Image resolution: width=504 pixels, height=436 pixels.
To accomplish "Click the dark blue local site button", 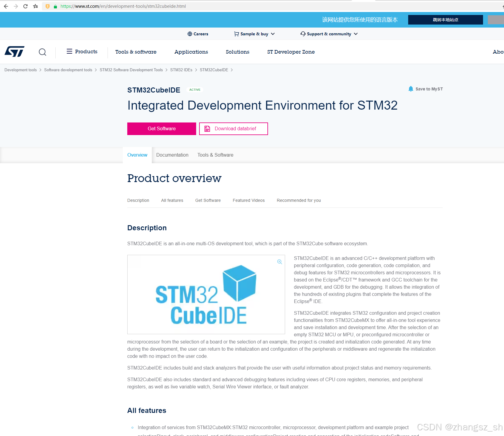I will coord(446,20).
